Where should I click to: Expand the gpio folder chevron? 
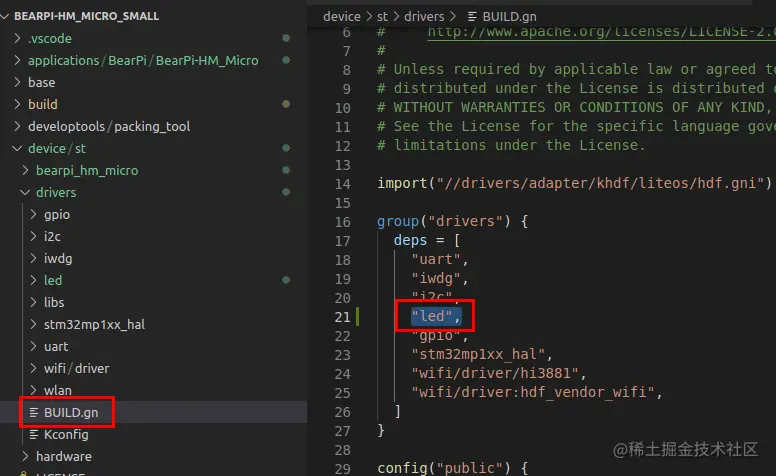pyautogui.click(x=34, y=214)
